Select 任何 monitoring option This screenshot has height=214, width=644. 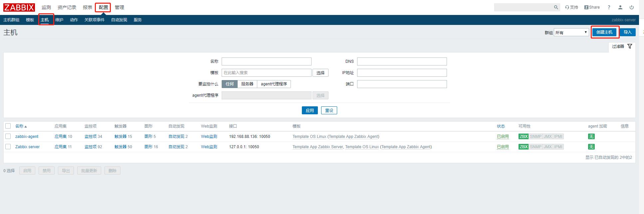coord(230,84)
